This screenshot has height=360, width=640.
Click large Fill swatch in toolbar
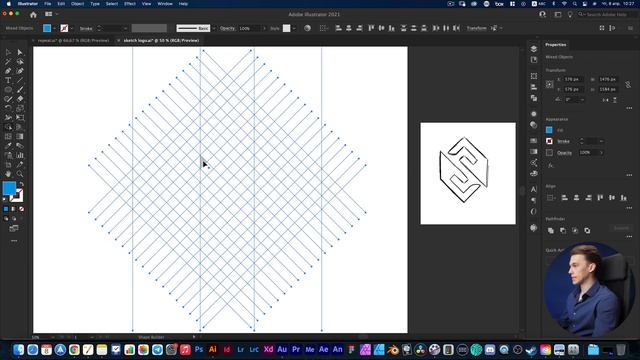[x=9, y=188]
